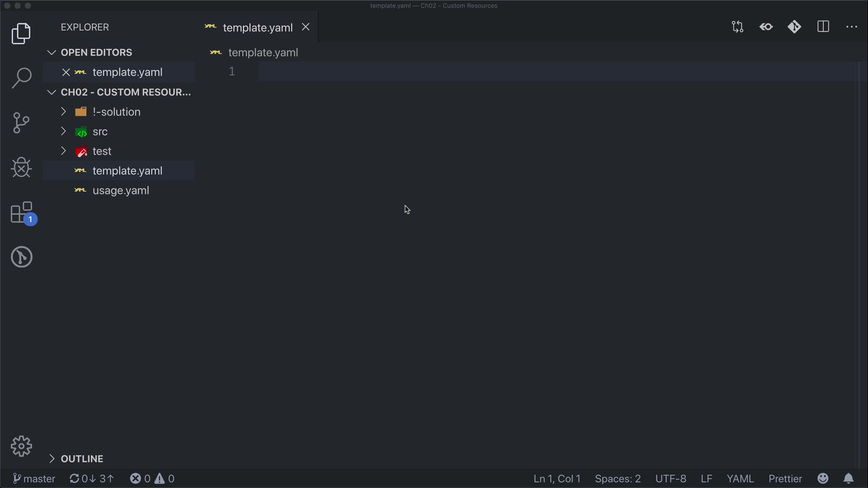
Task: Open the Search view in activity bar
Action: [21, 78]
